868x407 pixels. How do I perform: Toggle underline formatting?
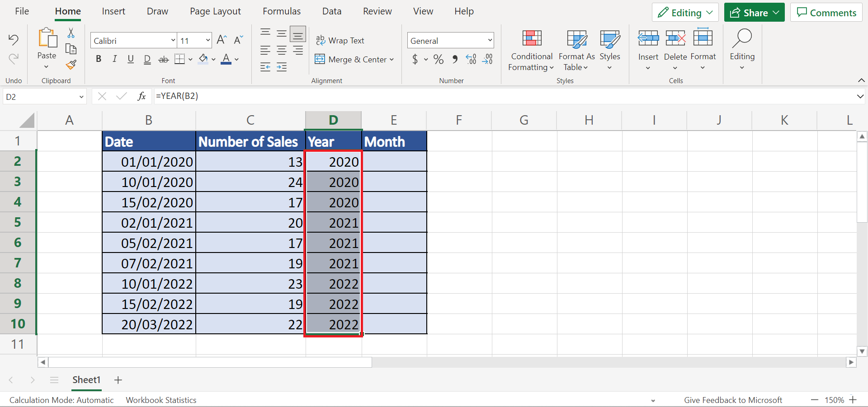coord(131,59)
